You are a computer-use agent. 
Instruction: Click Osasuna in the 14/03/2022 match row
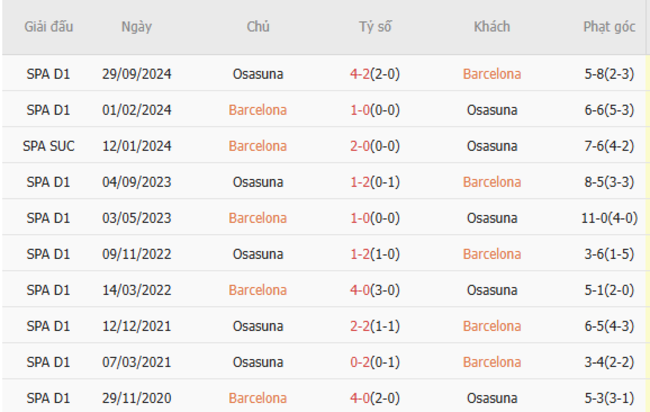pyautogui.click(x=492, y=290)
